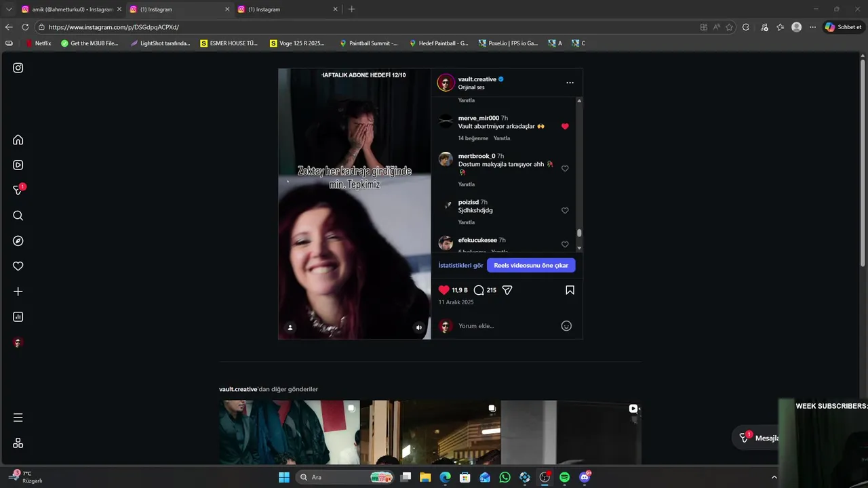
Task: Open Dashboard statistics icon in sidebar
Action: pyautogui.click(x=18, y=317)
